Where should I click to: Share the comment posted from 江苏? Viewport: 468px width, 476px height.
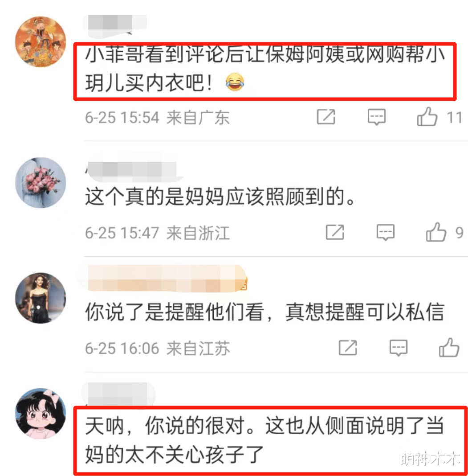348,348
